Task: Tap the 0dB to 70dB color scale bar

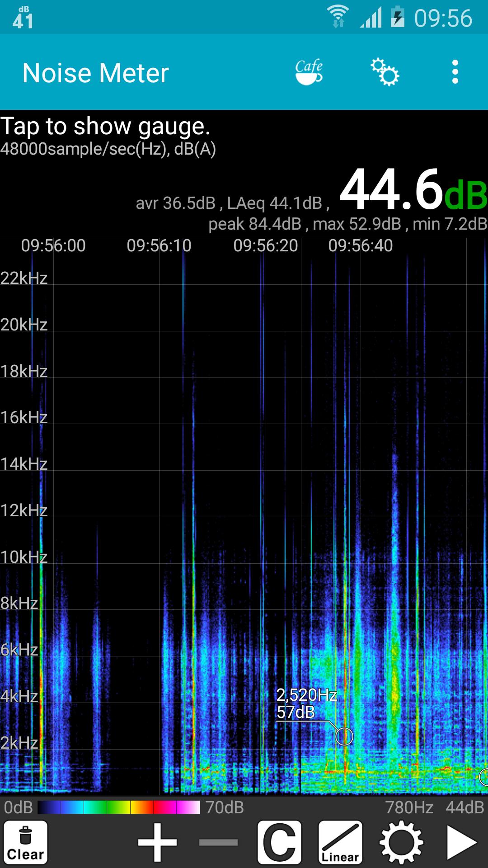Action: [118, 807]
